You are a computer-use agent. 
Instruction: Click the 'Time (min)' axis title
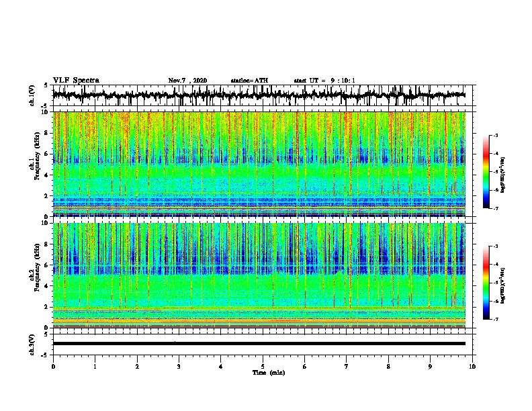pos(269,373)
